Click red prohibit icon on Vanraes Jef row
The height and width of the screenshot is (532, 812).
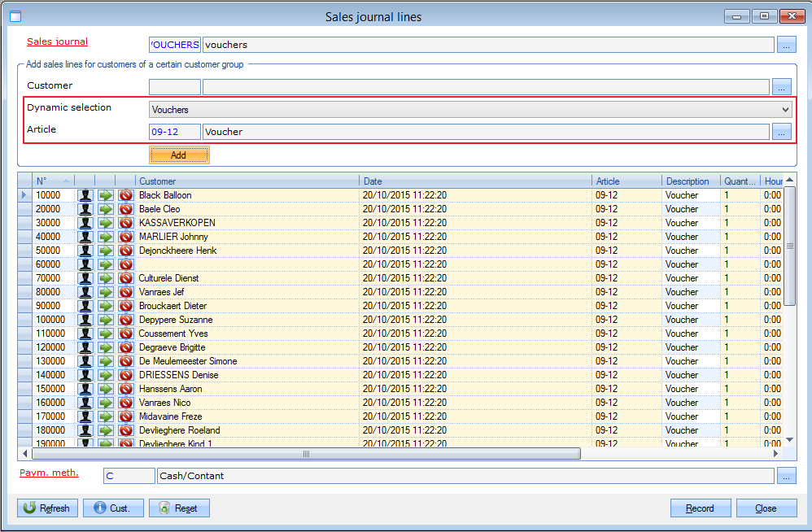tap(126, 292)
